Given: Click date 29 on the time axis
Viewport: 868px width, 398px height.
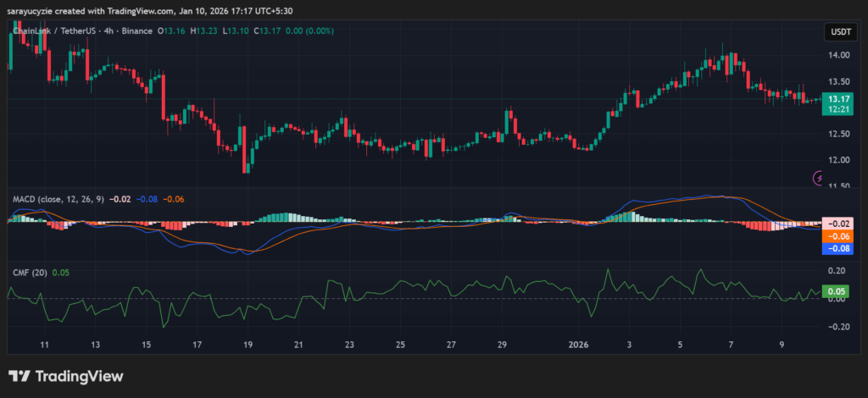Looking at the screenshot, I should (502, 345).
